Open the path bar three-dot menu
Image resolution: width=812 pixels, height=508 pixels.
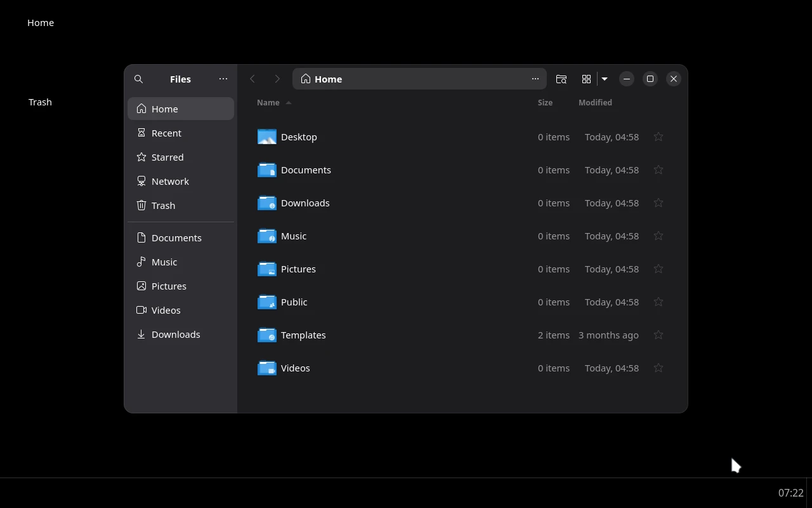coord(535,79)
